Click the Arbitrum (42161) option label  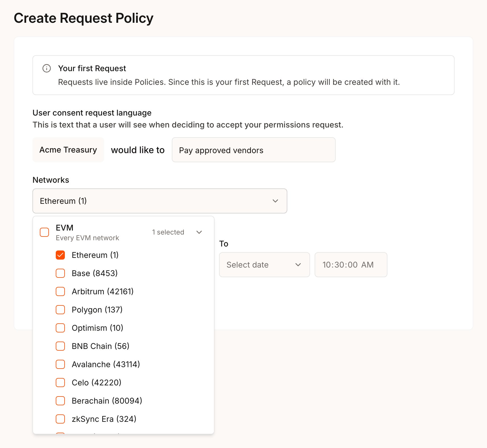pos(102,291)
